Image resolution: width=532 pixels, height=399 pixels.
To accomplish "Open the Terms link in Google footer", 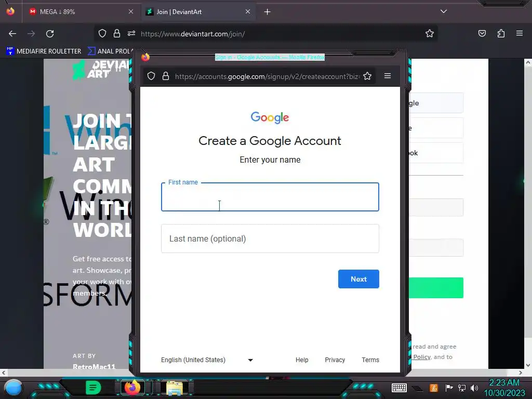I will pyautogui.click(x=370, y=360).
